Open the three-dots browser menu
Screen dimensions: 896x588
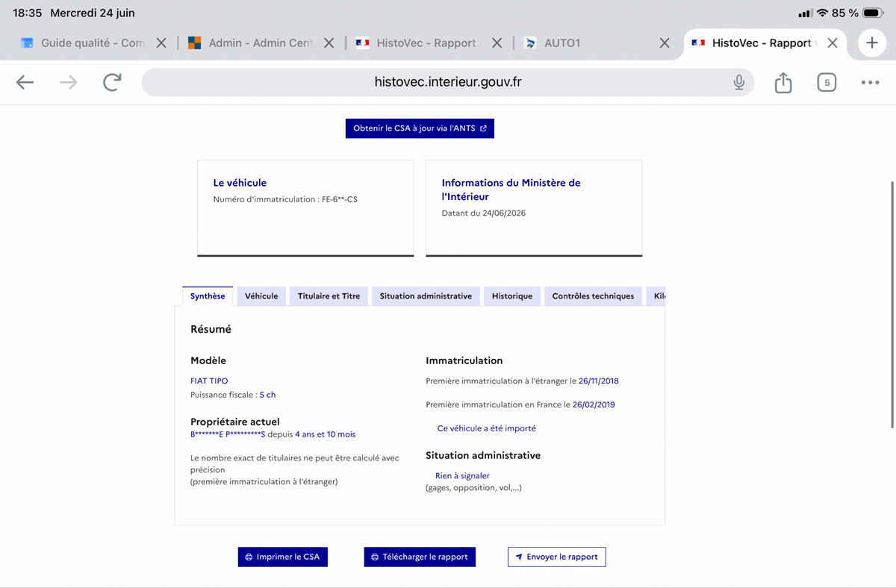[870, 82]
